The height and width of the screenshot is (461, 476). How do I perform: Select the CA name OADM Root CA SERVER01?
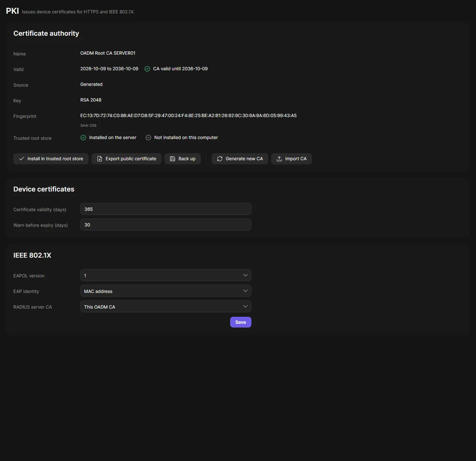[x=108, y=53]
